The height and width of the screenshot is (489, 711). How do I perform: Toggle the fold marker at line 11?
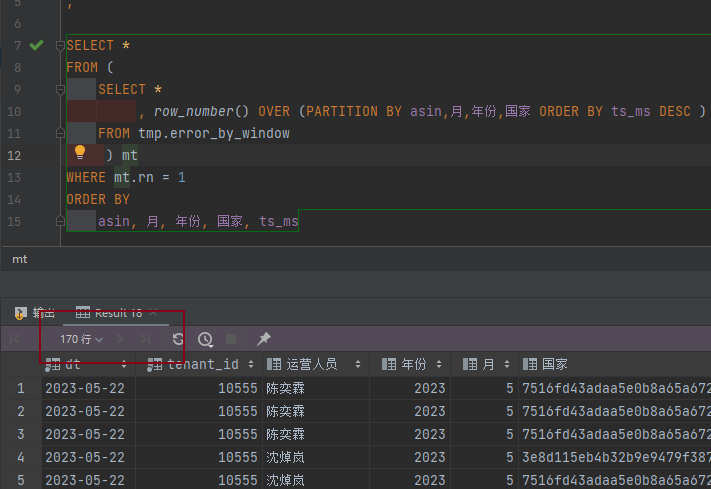[60, 133]
